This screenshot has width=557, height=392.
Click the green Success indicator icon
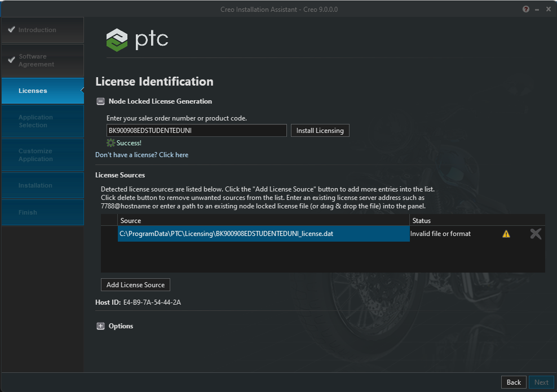110,142
